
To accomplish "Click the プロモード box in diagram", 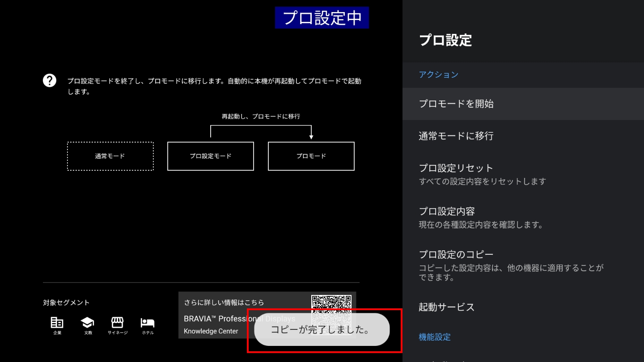I will pyautogui.click(x=311, y=156).
